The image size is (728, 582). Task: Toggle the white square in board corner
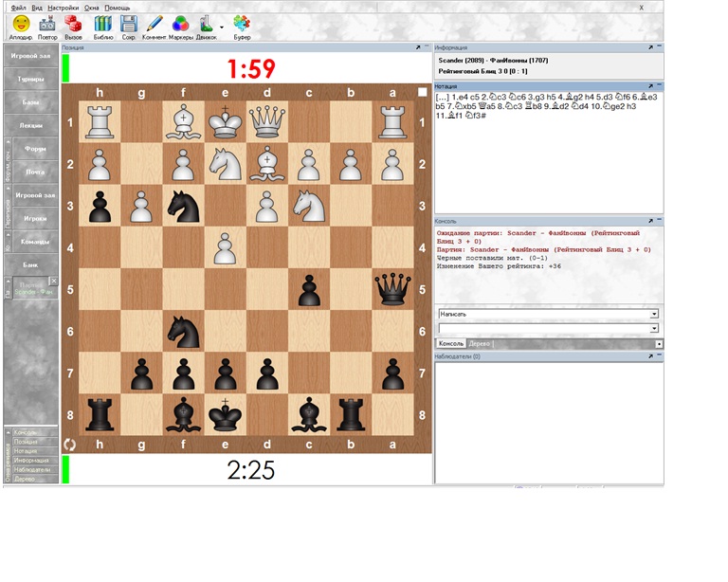(x=423, y=92)
